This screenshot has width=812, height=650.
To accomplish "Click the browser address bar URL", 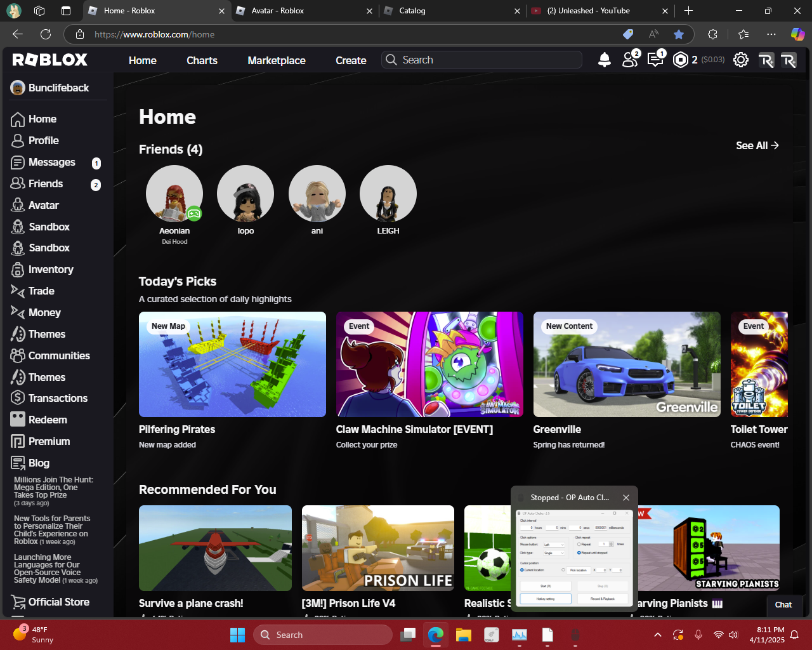I will (154, 34).
